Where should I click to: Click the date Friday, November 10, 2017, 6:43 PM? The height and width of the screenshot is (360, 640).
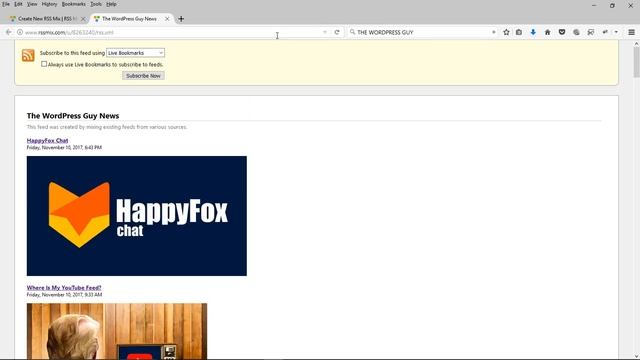pyautogui.click(x=64, y=147)
